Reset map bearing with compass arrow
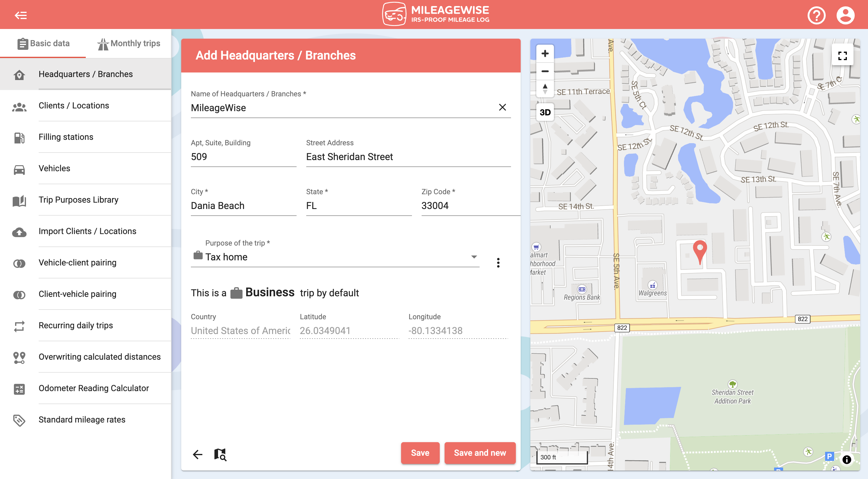This screenshot has height=479, width=868. point(545,88)
